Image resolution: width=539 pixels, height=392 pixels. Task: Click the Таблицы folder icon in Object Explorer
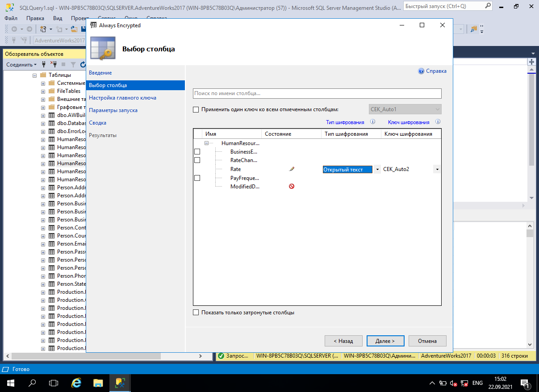(x=43, y=75)
